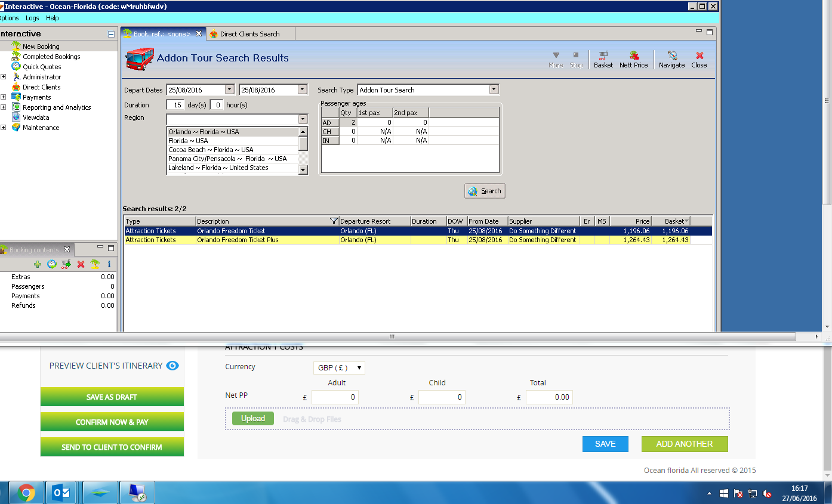Image resolution: width=832 pixels, height=504 pixels.
Task: Open the Currency GBP dropdown
Action: (x=339, y=368)
